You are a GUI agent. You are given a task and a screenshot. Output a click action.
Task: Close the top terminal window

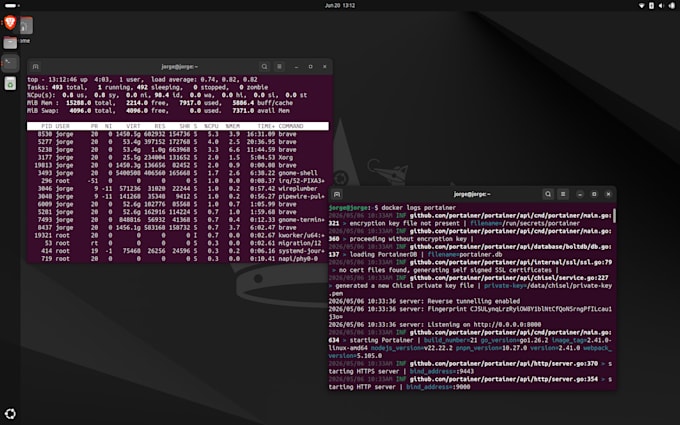pyautogui.click(x=324, y=67)
